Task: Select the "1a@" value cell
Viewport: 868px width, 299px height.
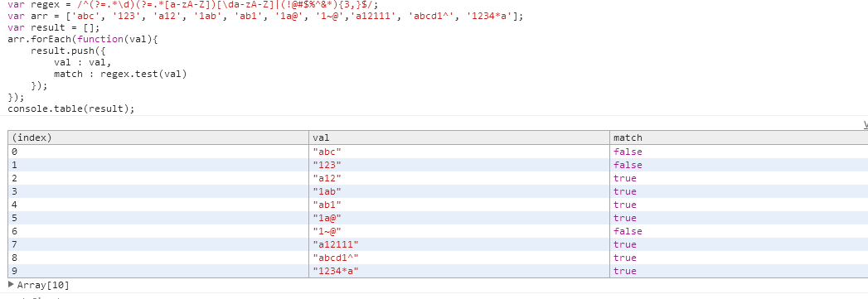Action: pos(459,218)
